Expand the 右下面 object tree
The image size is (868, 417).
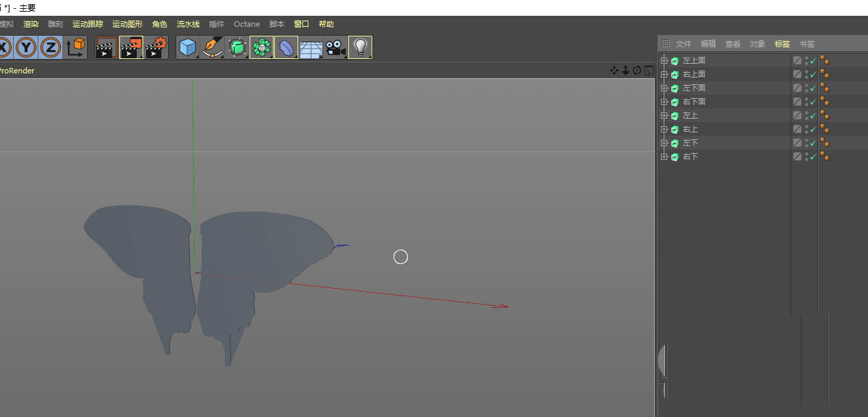[x=664, y=102]
